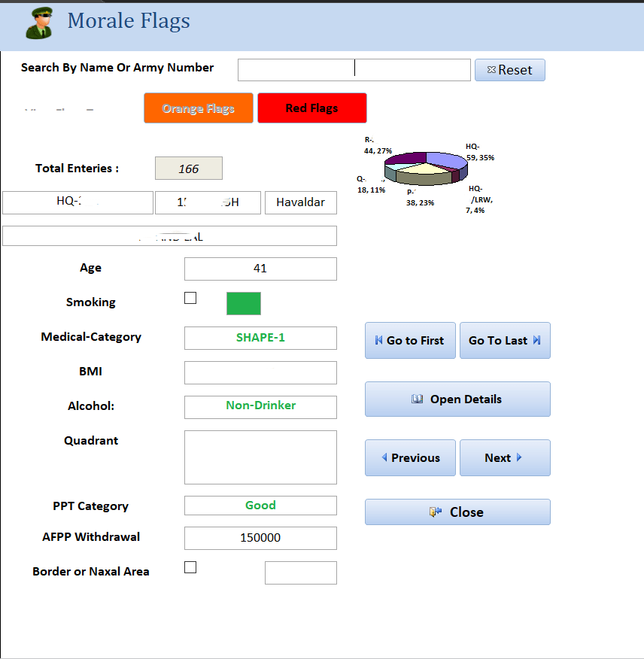
Task: Click the Go to First button
Action: click(410, 341)
